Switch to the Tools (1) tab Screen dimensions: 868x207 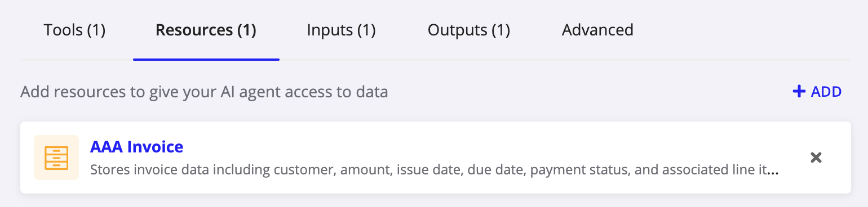pyautogui.click(x=74, y=30)
